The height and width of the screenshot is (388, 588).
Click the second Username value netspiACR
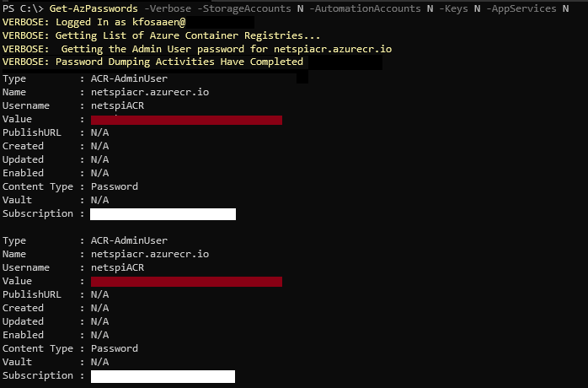pos(117,268)
